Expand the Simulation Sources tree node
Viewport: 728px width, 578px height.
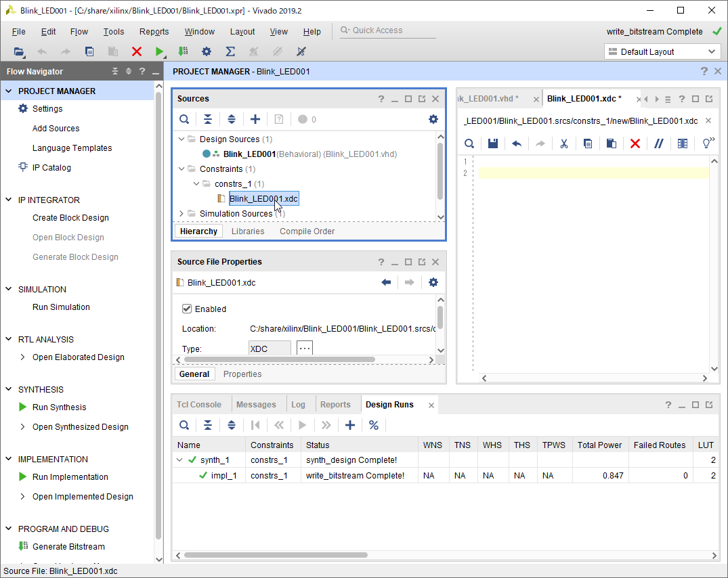click(181, 214)
